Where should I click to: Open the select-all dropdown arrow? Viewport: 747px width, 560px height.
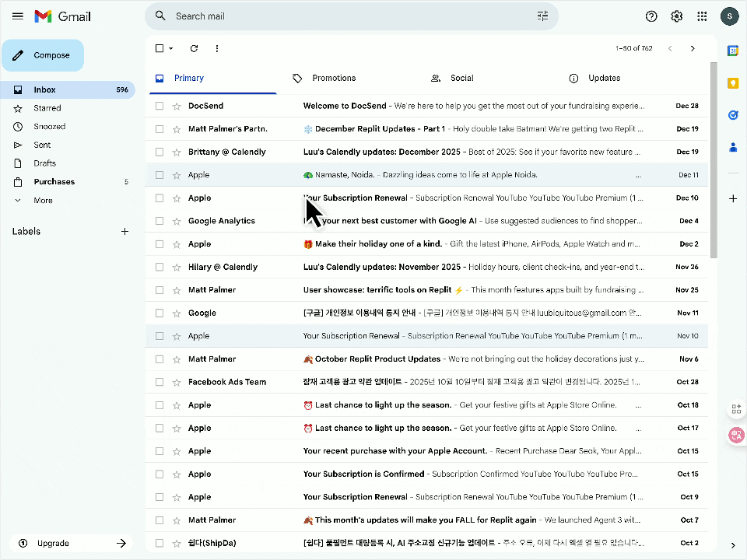click(171, 49)
